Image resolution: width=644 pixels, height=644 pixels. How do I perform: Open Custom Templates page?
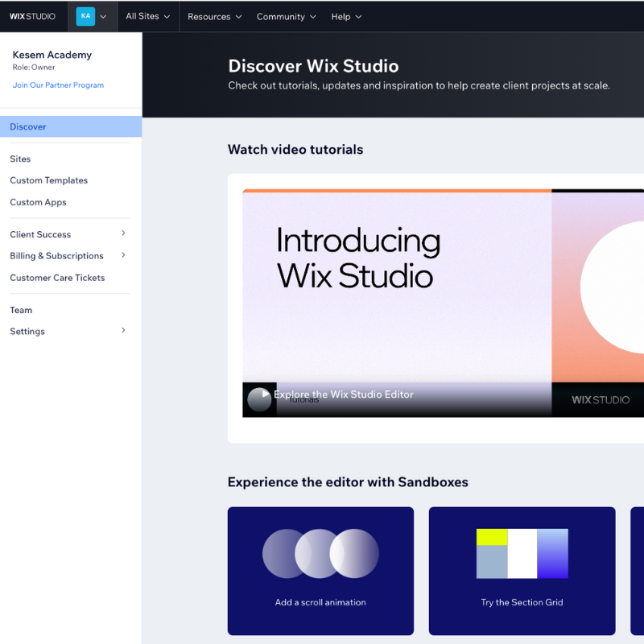coord(48,181)
